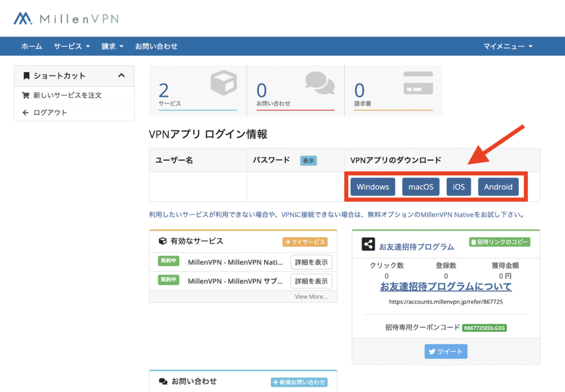Copy invite link with 招待リンクのコピー

(x=499, y=242)
